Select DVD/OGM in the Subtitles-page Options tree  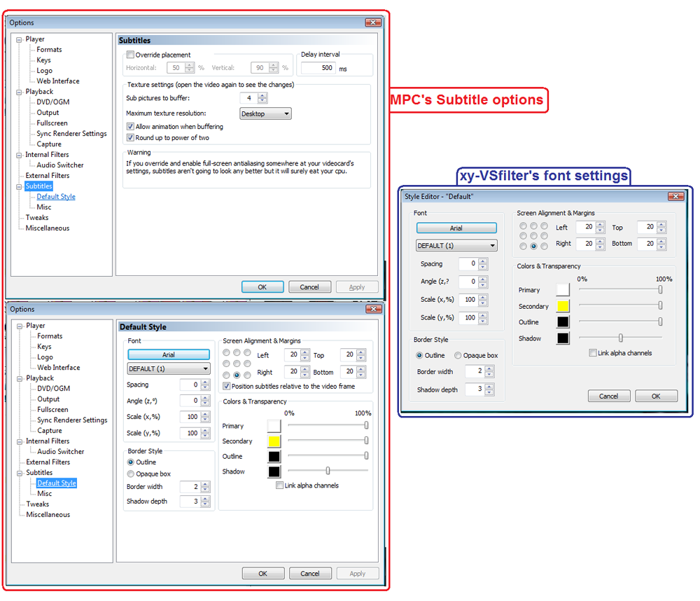[53, 102]
